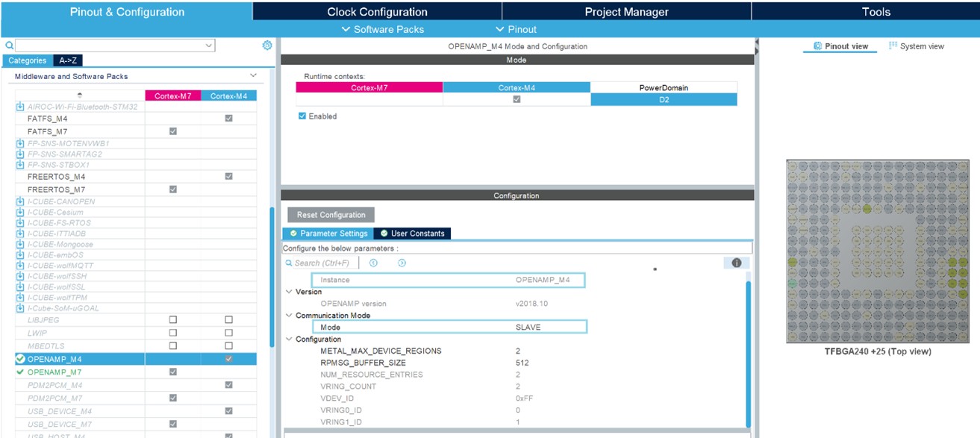This screenshot has width=980, height=438.
Task: Toggle the Enabled checkbox for OPENAMP_M4
Action: (302, 116)
